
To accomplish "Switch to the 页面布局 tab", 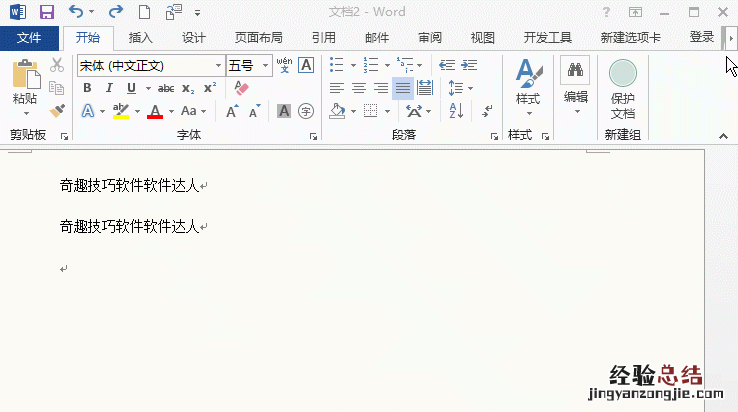I will 258,38.
